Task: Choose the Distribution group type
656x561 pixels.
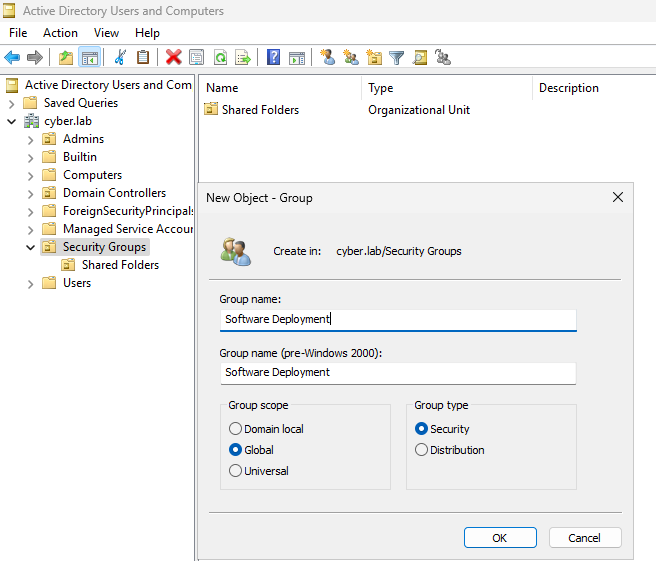Action: 422,450
